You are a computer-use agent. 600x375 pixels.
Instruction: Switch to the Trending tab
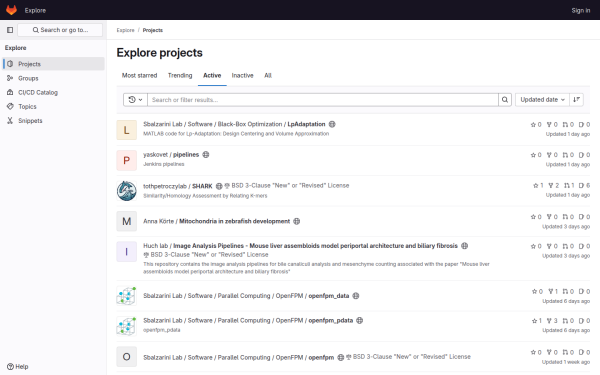click(x=180, y=75)
